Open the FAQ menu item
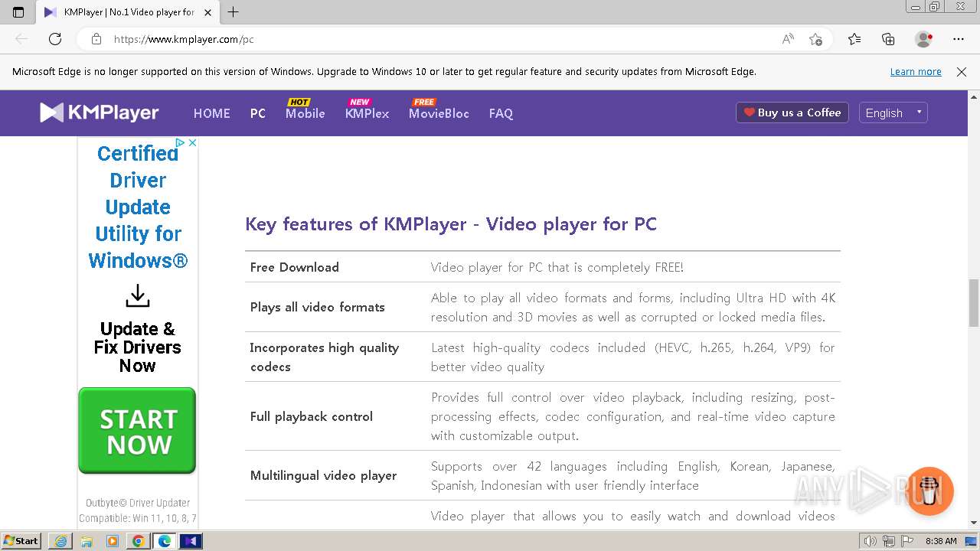 [x=501, y=113]
